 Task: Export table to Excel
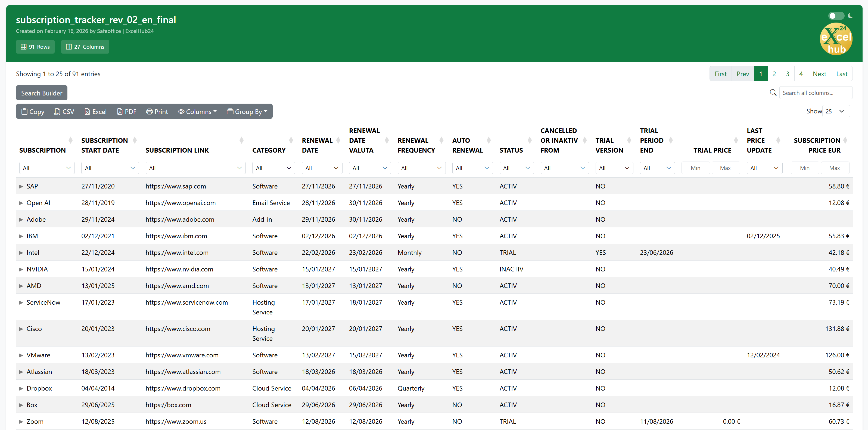96,111
